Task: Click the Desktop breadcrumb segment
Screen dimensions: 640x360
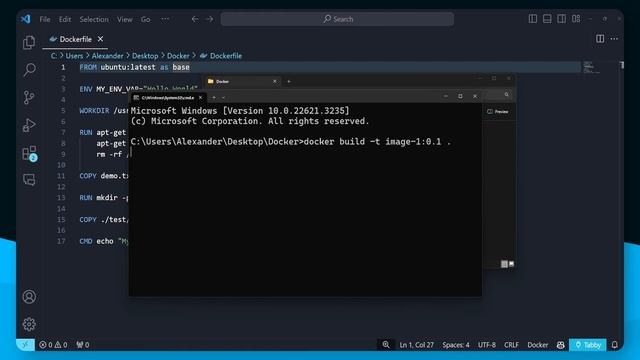Action: pos(145,56)
